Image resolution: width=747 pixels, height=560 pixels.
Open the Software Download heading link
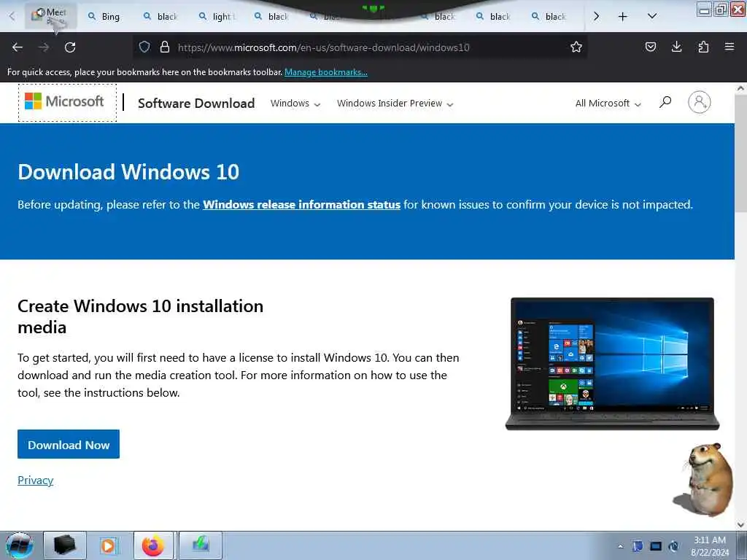[x=196, y=104]
